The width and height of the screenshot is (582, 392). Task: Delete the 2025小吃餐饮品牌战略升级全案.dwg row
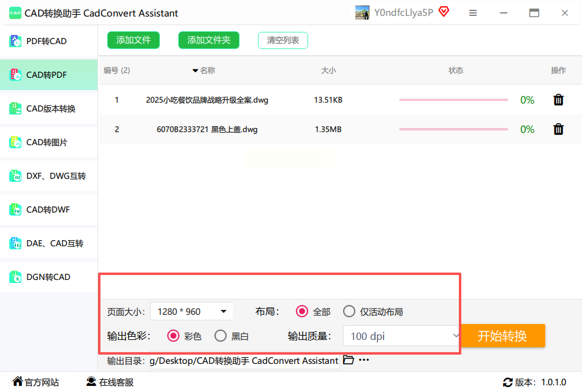(x=558, y=100)
